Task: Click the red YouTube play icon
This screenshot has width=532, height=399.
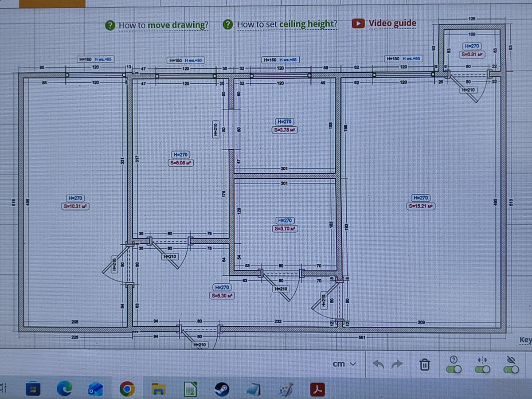Action: (359, 23)
